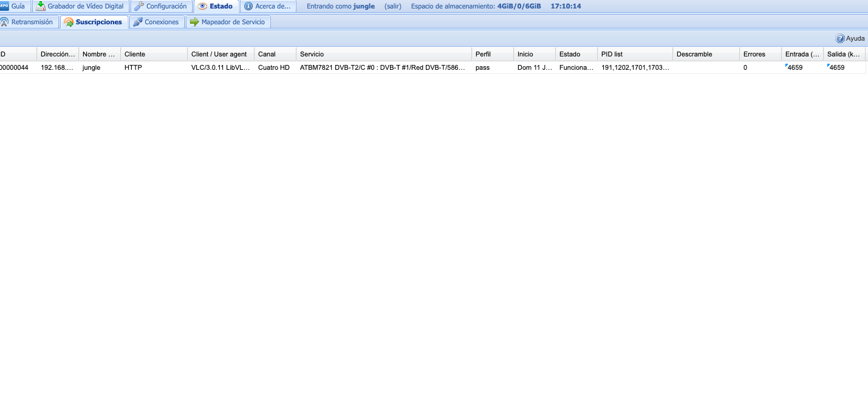Click the EPG guide icon

tap(4, 6)
